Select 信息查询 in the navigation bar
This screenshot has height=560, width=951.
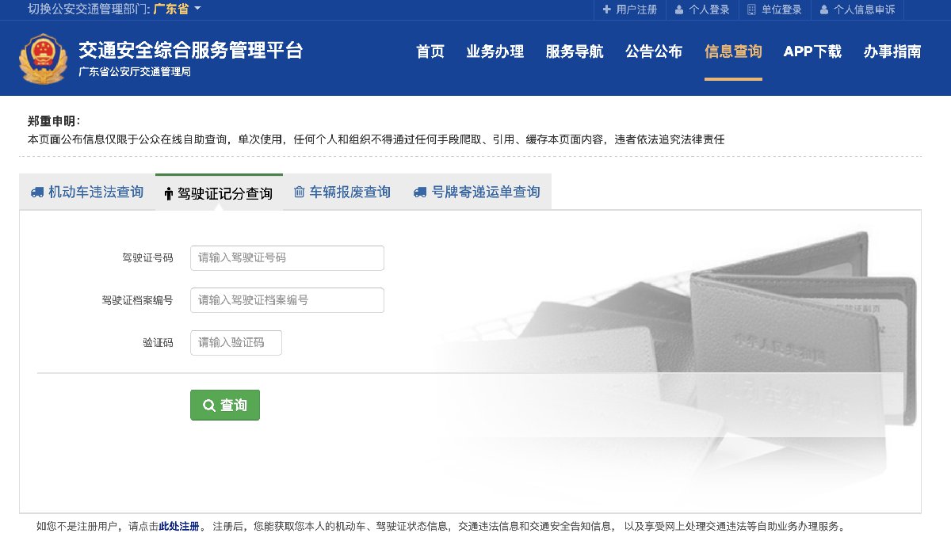click(x=733, y=51)
